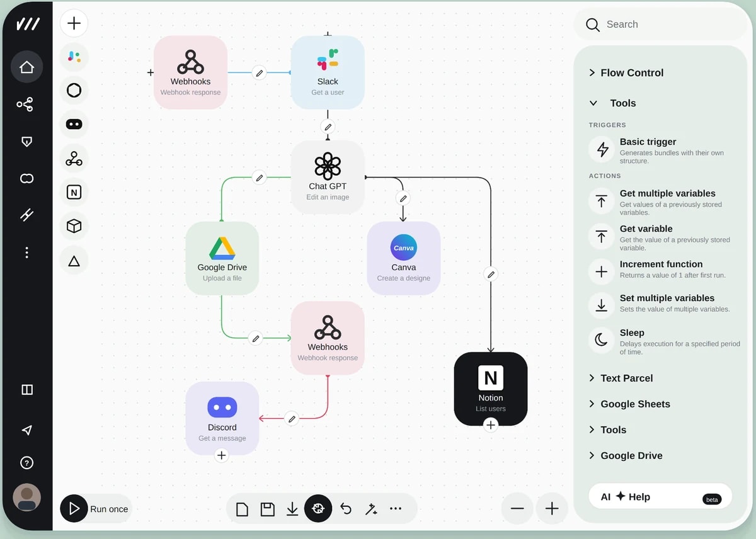The height and width of the screenshot is (539, 756).
Task: Select the Discord app shortcut icon
Action: (74, 124)
